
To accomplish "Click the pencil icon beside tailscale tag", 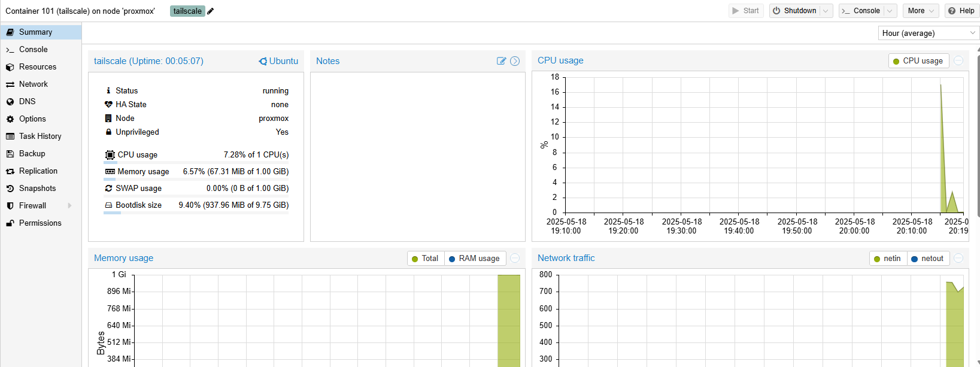I will [211, 11].
